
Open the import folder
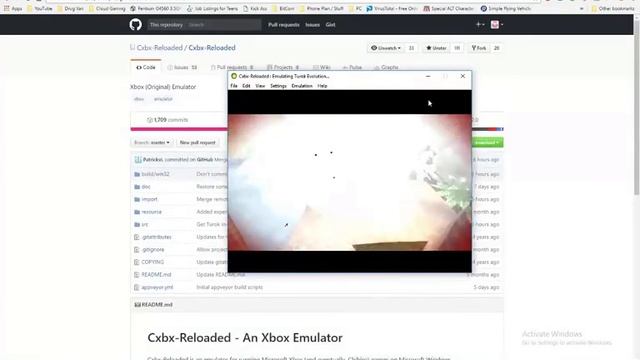149,200
